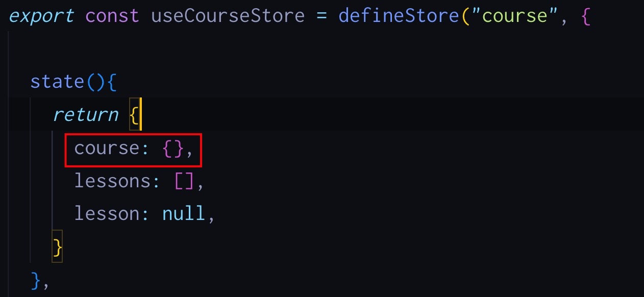Click the null value

coord(183,213)
